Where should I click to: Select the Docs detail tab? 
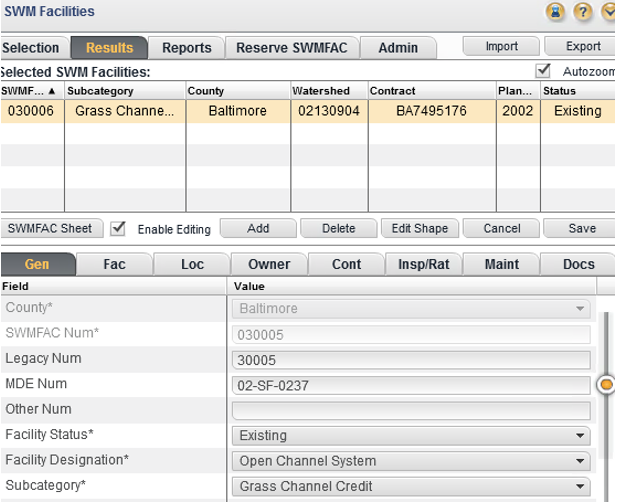click(x=578, y=264)
